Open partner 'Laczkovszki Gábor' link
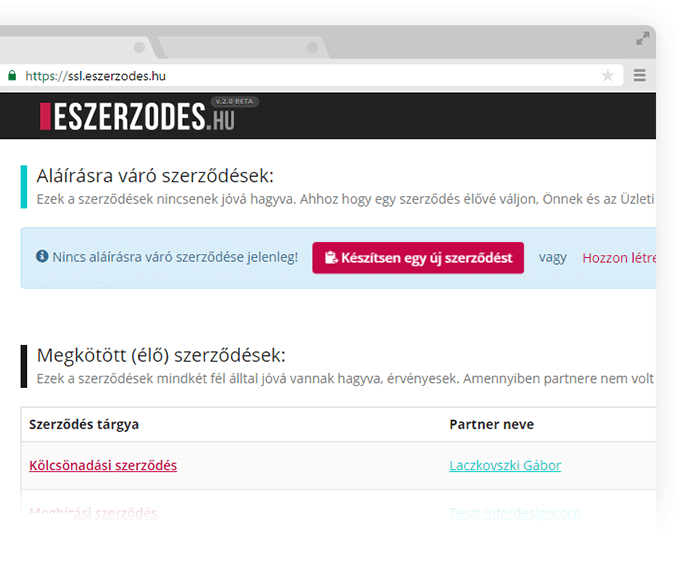Viewport: 683px width, 578px height. 505,465
